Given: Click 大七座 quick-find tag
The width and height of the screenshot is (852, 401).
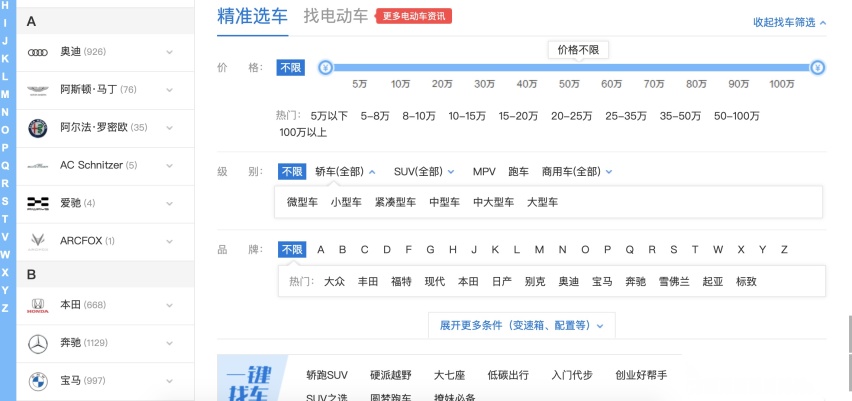Looking at the screenshot, I should coord(449,375).
